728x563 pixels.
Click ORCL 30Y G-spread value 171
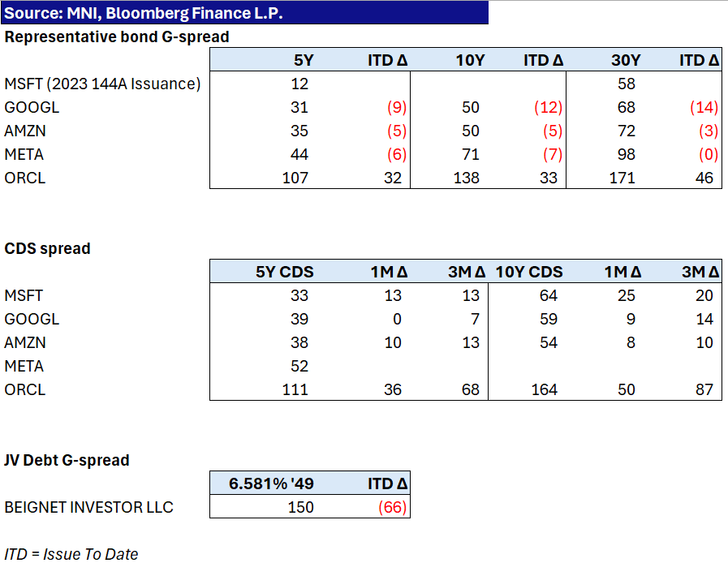pyautogui.click(x=622, y=178)
